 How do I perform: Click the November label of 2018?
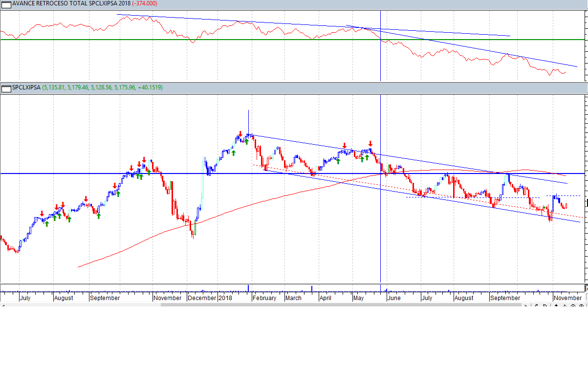(567, 298)
